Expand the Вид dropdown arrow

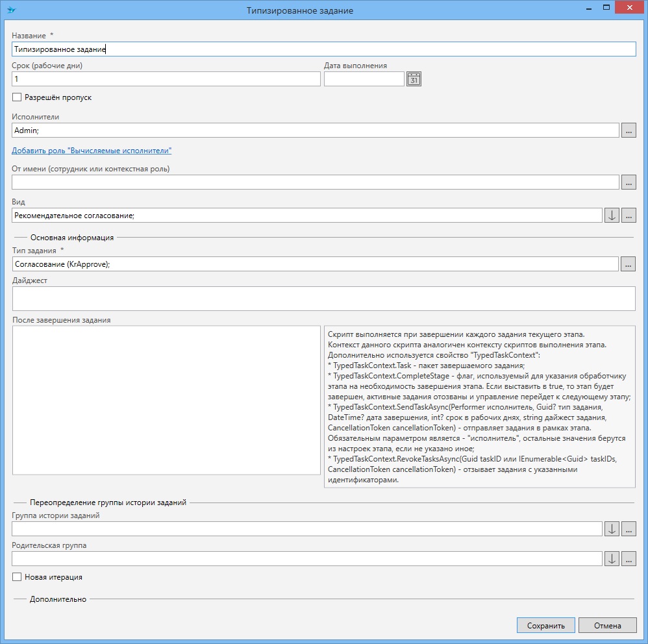[x=611, y=215]
